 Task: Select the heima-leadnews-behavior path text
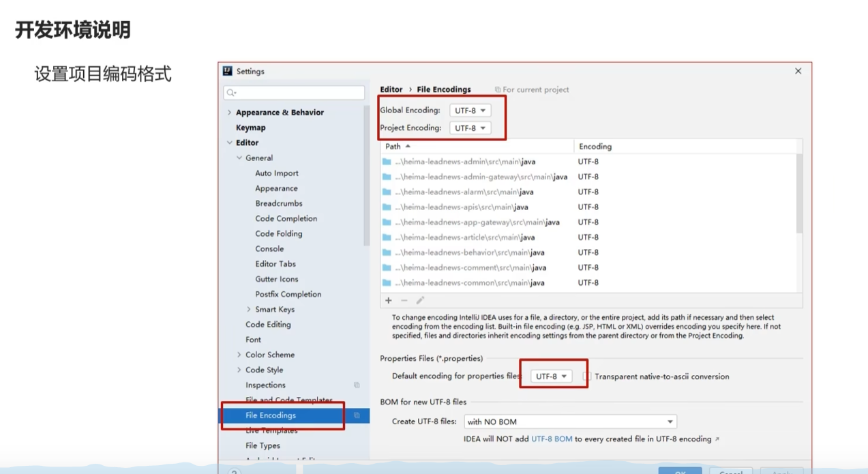(470, 252)
